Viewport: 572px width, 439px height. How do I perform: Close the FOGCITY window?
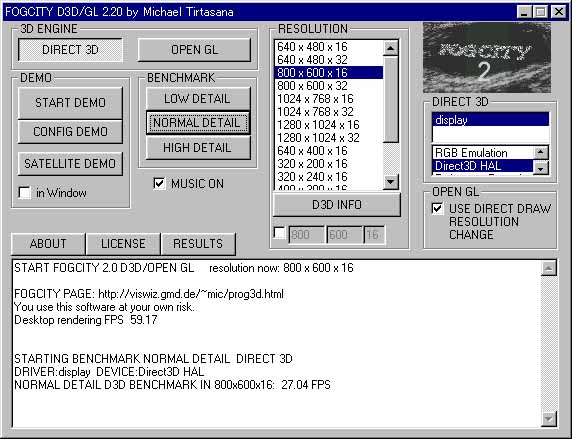click(559, 12)
